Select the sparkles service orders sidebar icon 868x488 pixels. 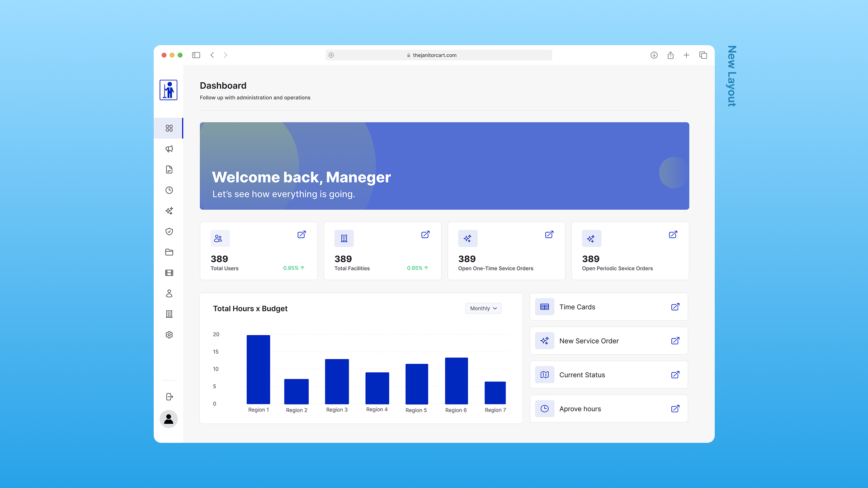[x=169, y=211]
